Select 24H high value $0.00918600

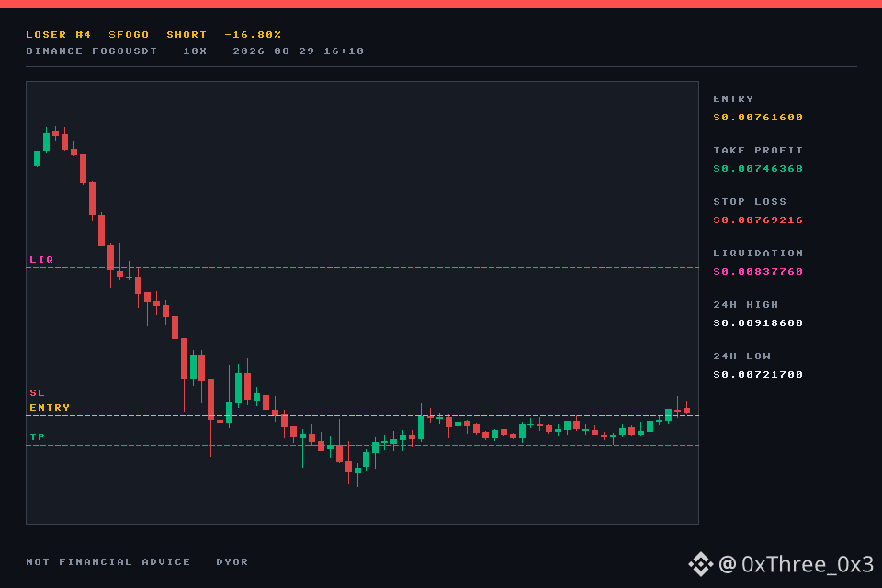758,323
